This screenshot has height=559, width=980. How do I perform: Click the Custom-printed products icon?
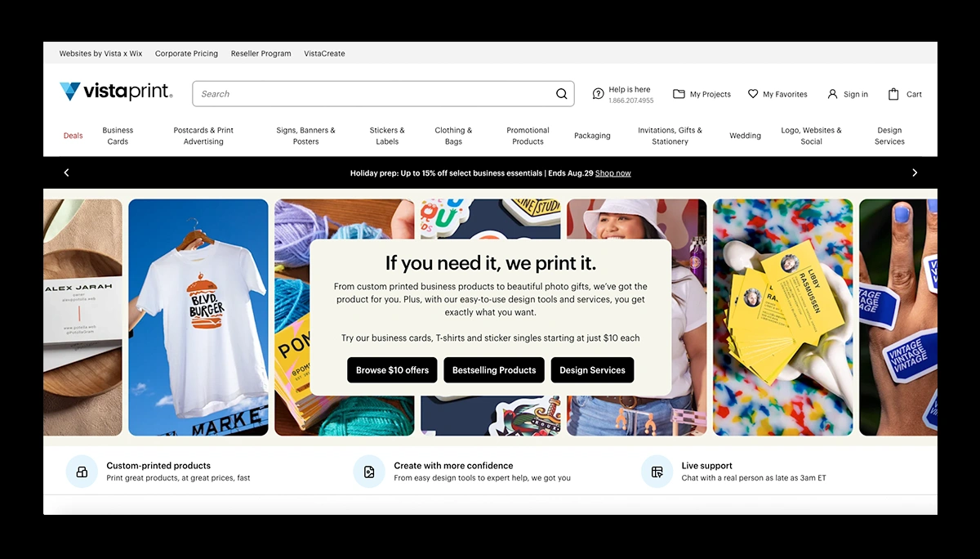pos(82,472)
